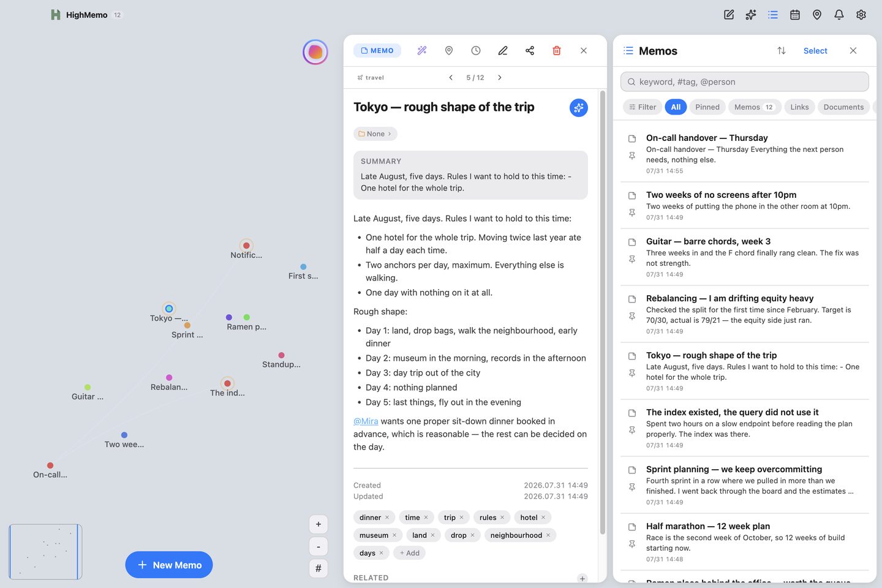Open the calendar icon in top bar
Viewport: 882px width, 588px height.
(x=795, y=15)
